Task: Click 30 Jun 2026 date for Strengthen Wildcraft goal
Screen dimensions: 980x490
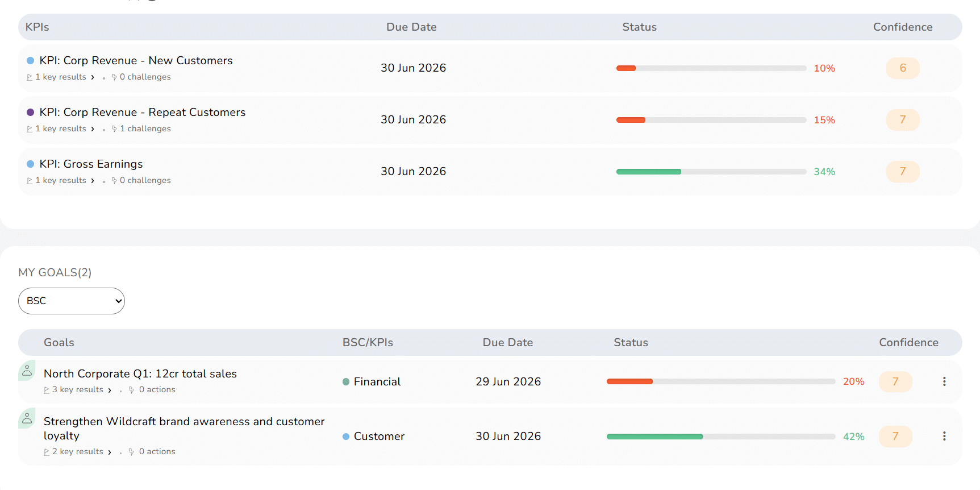Action: [x=508, y=436]
